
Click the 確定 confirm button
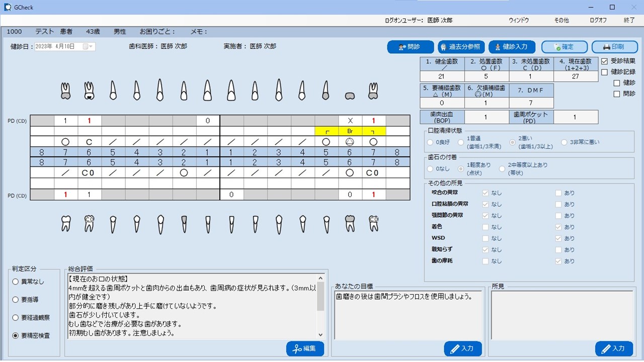pyautogui.click(x=563, y=47)
